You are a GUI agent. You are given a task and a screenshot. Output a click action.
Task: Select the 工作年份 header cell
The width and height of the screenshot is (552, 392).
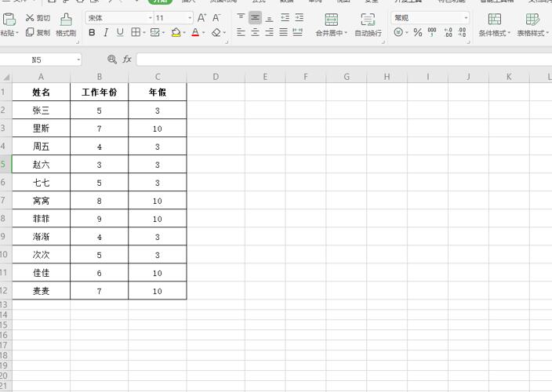(x=100, y=93)
